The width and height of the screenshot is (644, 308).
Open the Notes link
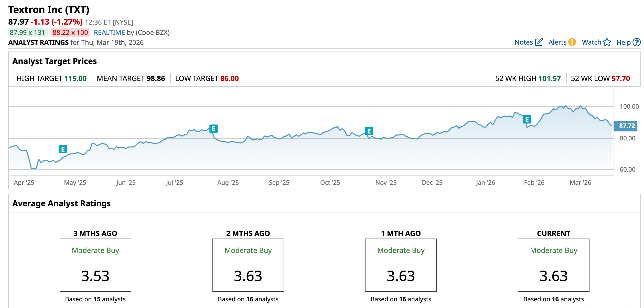(523, 42)
